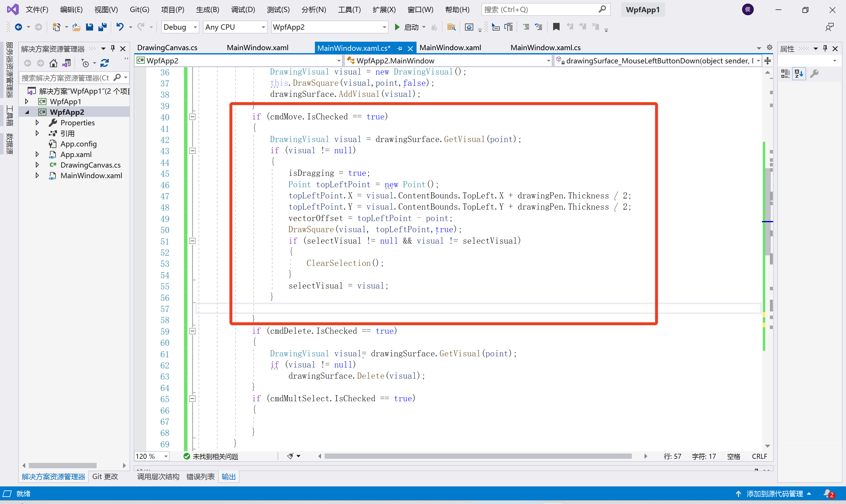The height and width of the screenshot is (504, 846).
Task: Click the Undo toolbar icon
Action: point(120,27)
